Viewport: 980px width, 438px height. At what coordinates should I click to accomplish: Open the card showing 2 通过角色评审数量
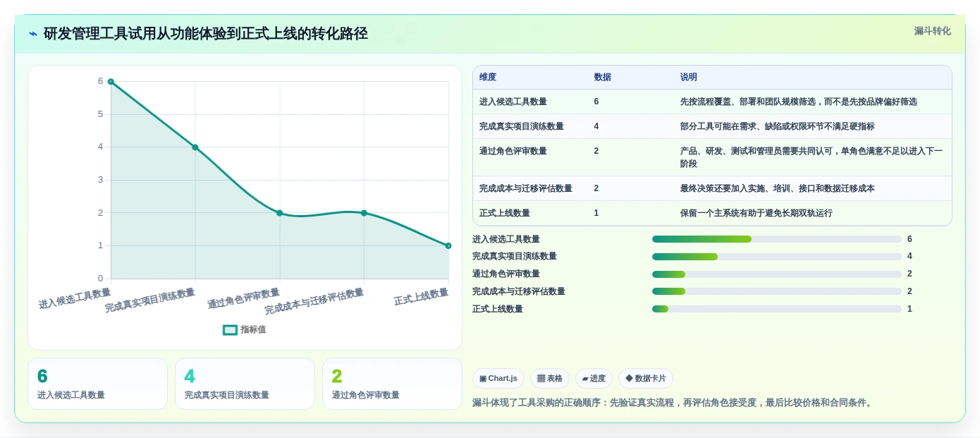[x=392, y=384]
